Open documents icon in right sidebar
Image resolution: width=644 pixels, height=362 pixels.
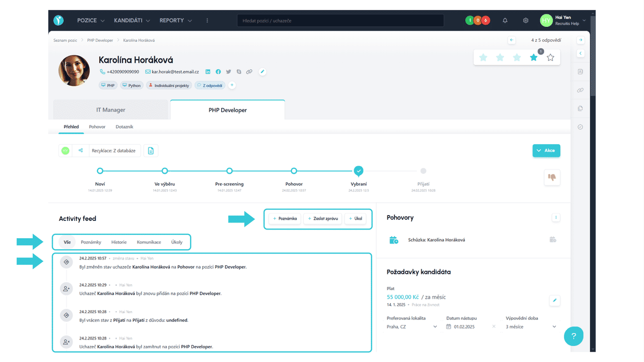[580, 108]
